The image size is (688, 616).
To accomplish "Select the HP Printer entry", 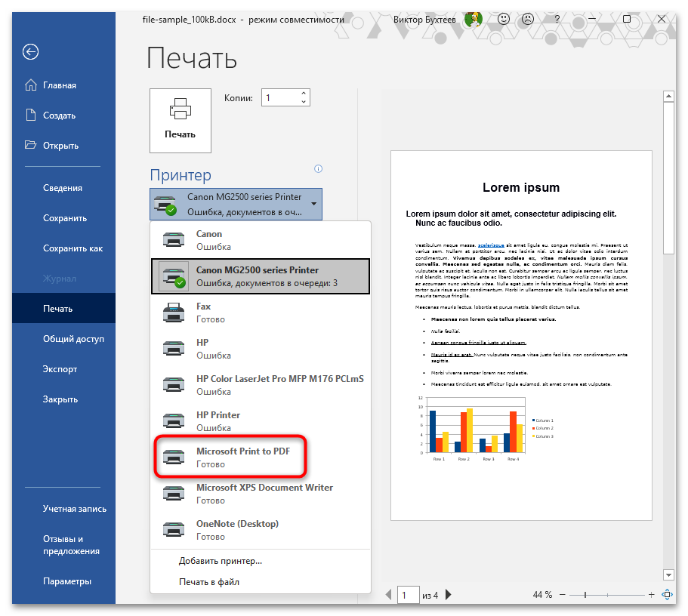I will pyautogui.click(x=261, y=420).
